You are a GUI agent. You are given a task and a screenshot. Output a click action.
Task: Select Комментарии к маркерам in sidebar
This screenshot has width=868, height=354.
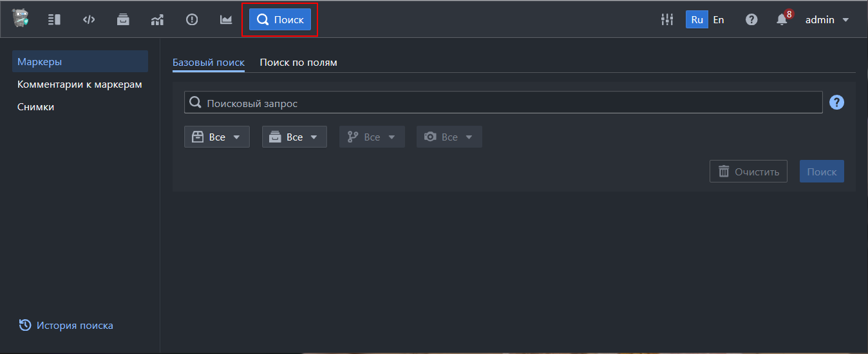80,84
